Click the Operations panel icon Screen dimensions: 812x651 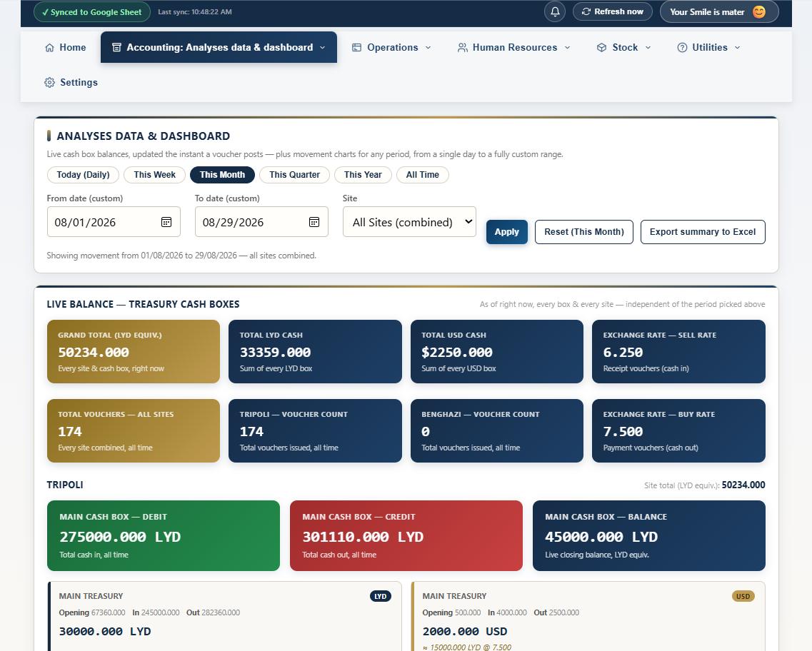point(356,48)
